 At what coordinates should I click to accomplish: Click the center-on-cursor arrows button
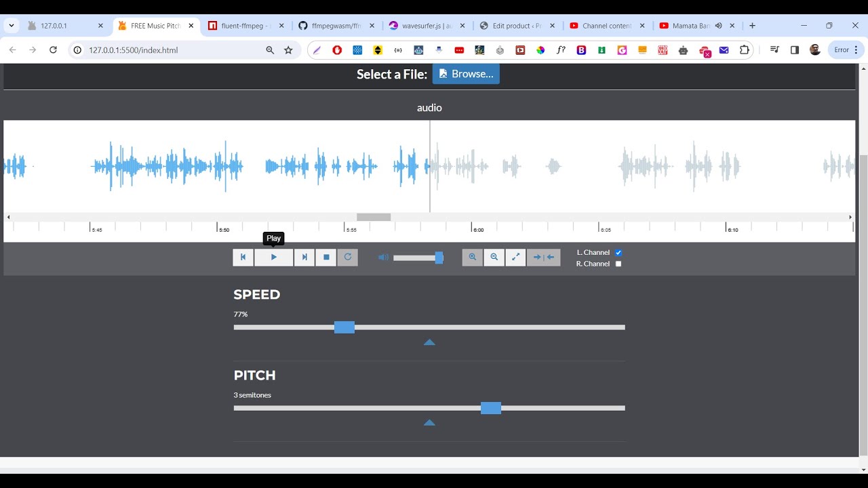coord(544,258)
